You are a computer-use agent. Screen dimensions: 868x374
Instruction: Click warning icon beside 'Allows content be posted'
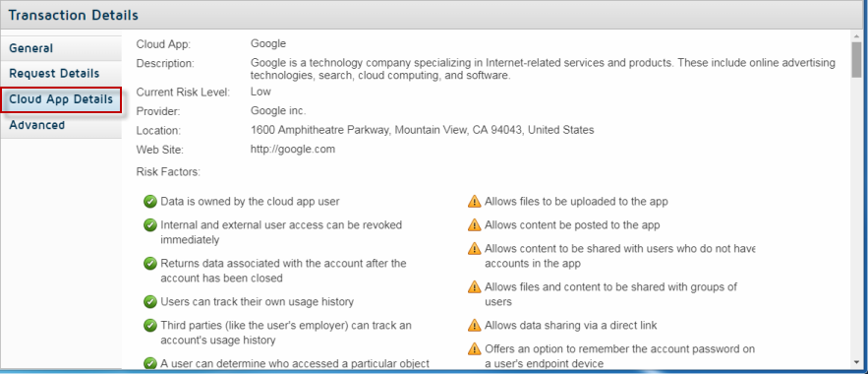475,225
